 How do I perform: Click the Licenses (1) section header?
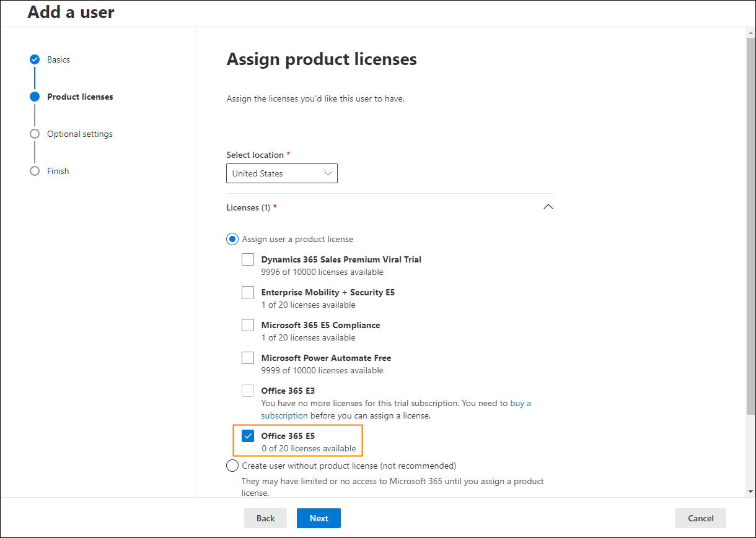[390, 207]
